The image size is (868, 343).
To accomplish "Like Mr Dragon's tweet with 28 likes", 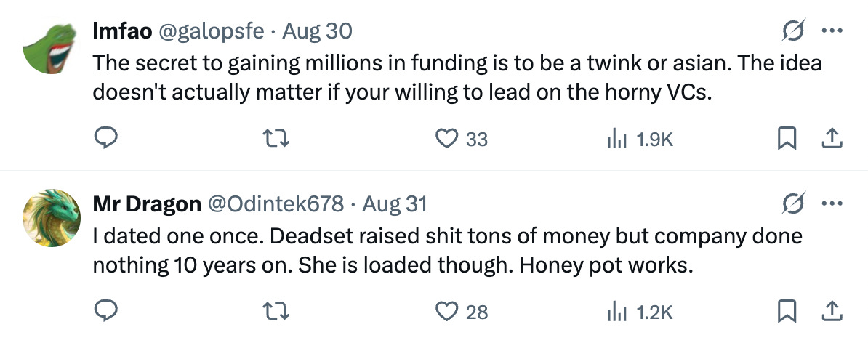I will tap(446, 311).
